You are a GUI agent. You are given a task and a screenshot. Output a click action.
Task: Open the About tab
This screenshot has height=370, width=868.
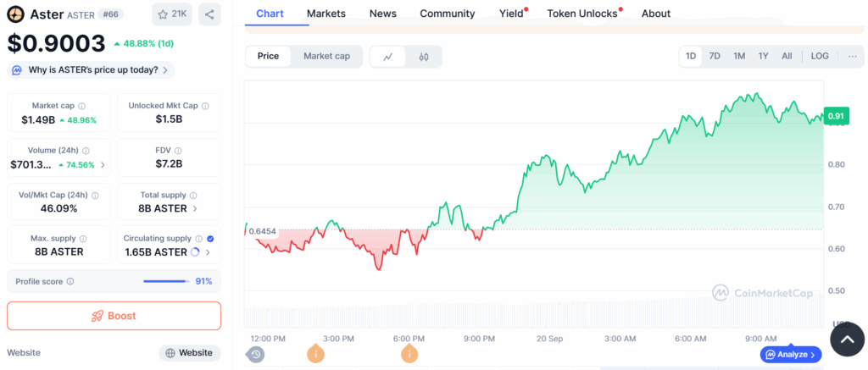point(656,14)
